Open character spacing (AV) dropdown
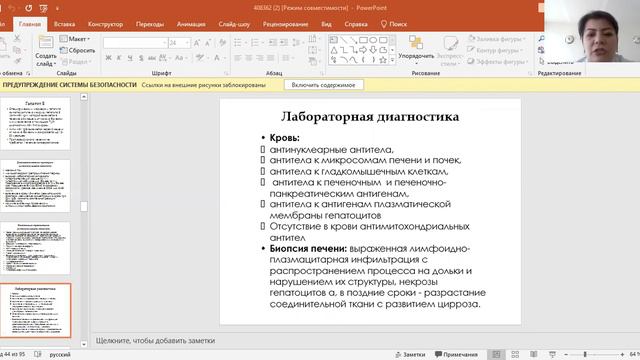 pyautogui.click(x=164, y=58)
